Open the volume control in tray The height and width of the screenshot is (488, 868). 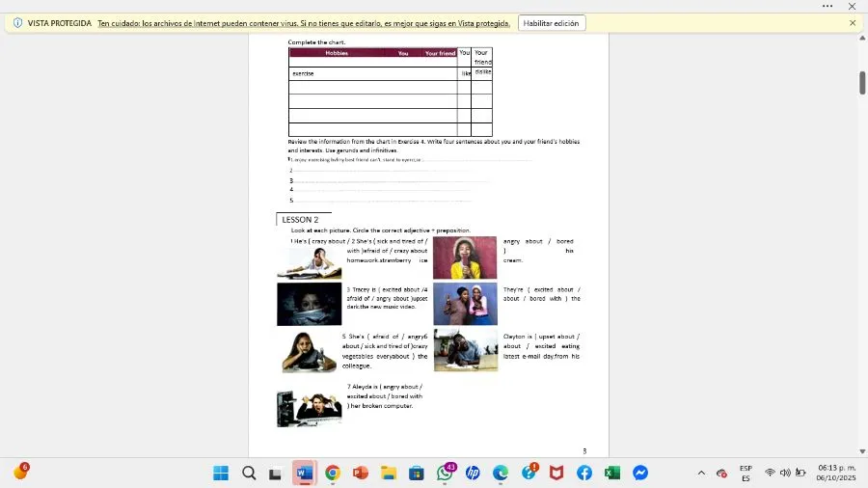tap(785, 474)
